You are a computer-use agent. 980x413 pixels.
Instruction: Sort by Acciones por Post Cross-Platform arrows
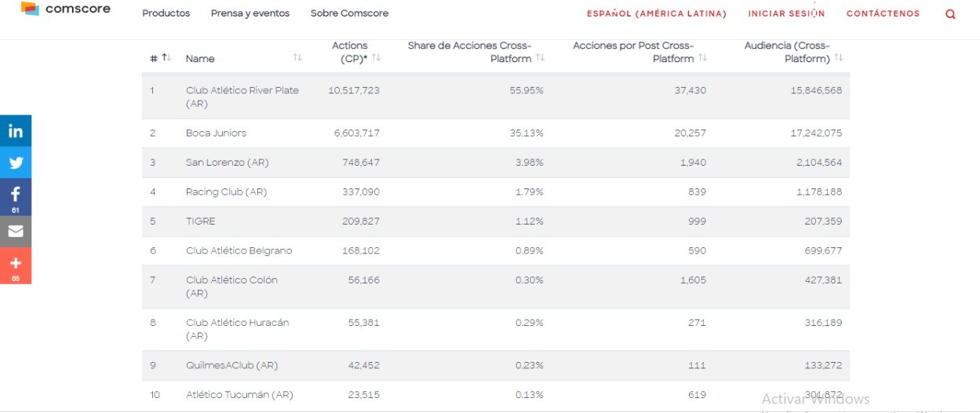coord(702,58)
